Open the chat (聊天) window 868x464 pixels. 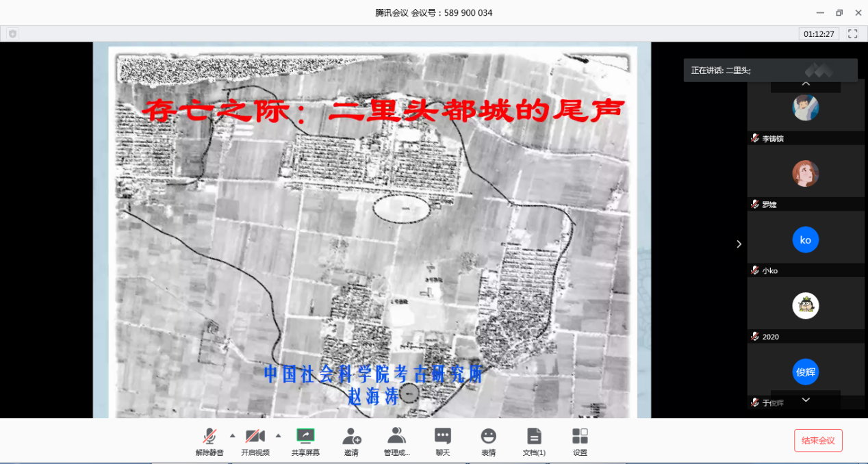point(443,441)
